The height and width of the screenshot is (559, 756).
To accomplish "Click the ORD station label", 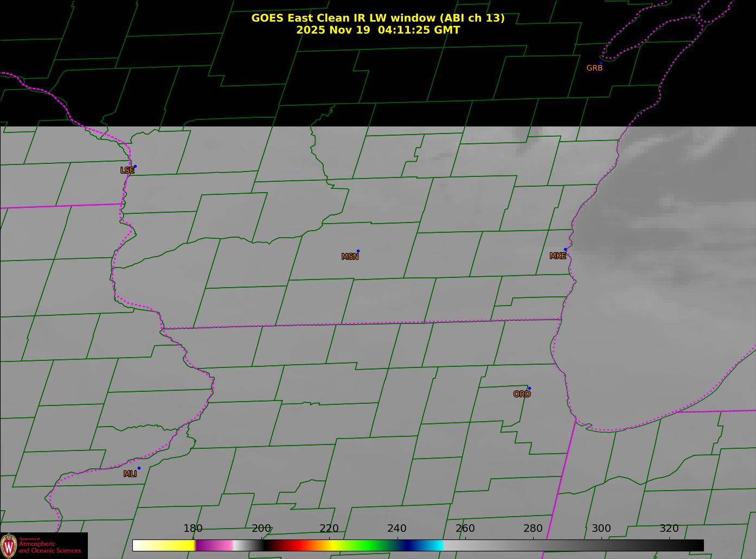I will pos(522,394).
